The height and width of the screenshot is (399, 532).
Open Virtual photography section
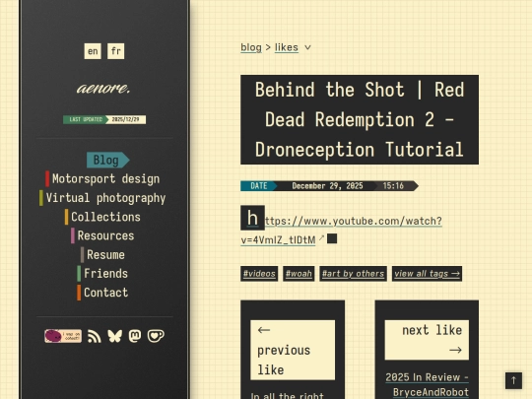click(102, 198)
